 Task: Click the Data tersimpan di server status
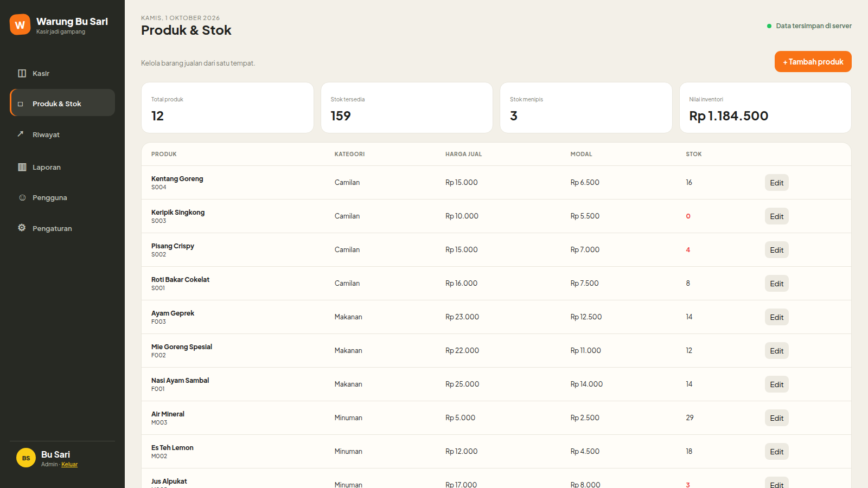pos(809,25)
